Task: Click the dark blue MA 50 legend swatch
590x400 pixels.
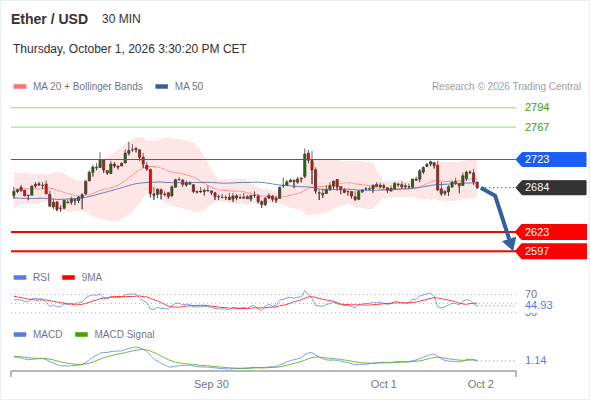Action: [162, 87]
